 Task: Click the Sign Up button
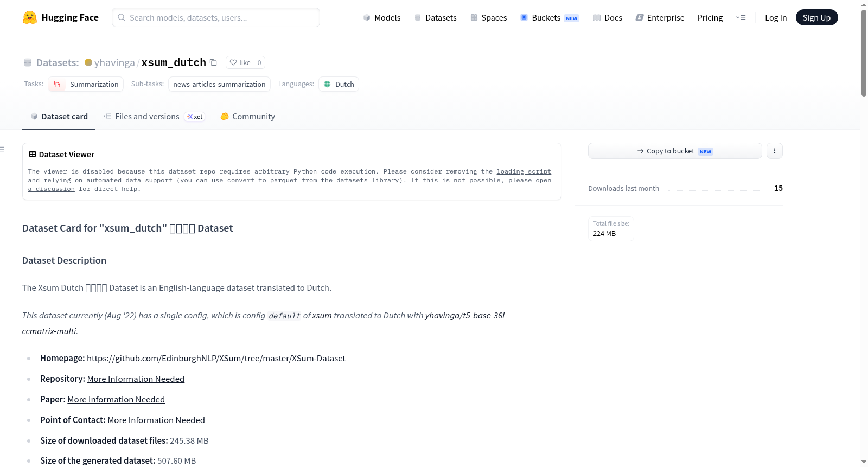click(816, 17)
